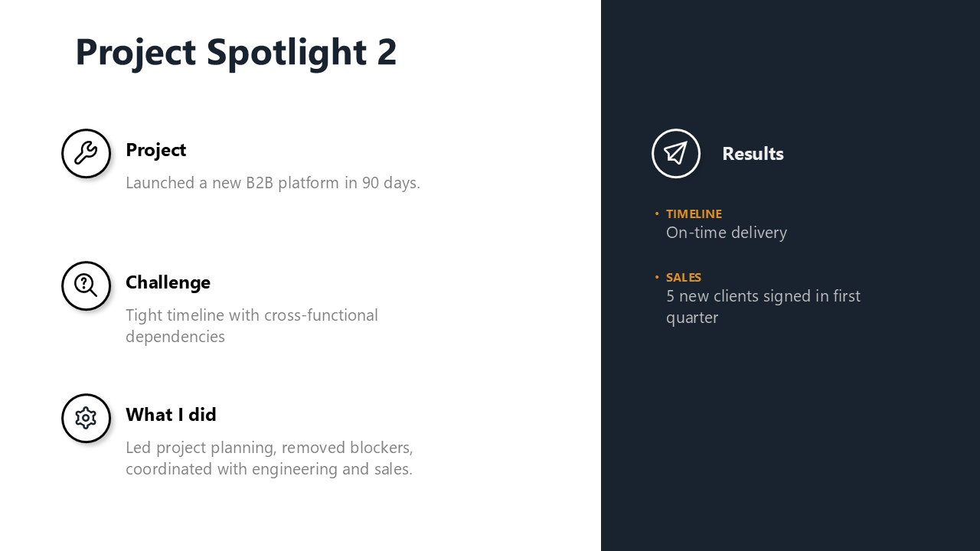Click the "5 new clients signed" text
This screenshot has height=551, width=980.
[763, 306]
